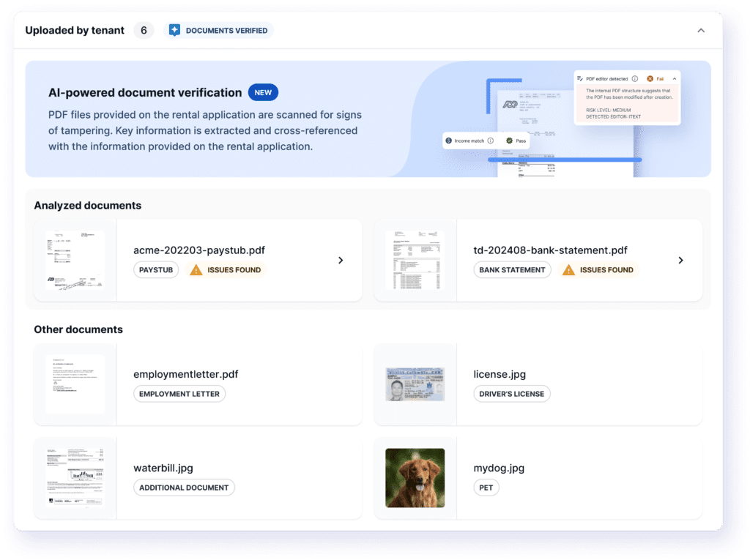Click the NEW badge in the banner
The height and width of the screenshot is (560, 750).
coord(263,93)
